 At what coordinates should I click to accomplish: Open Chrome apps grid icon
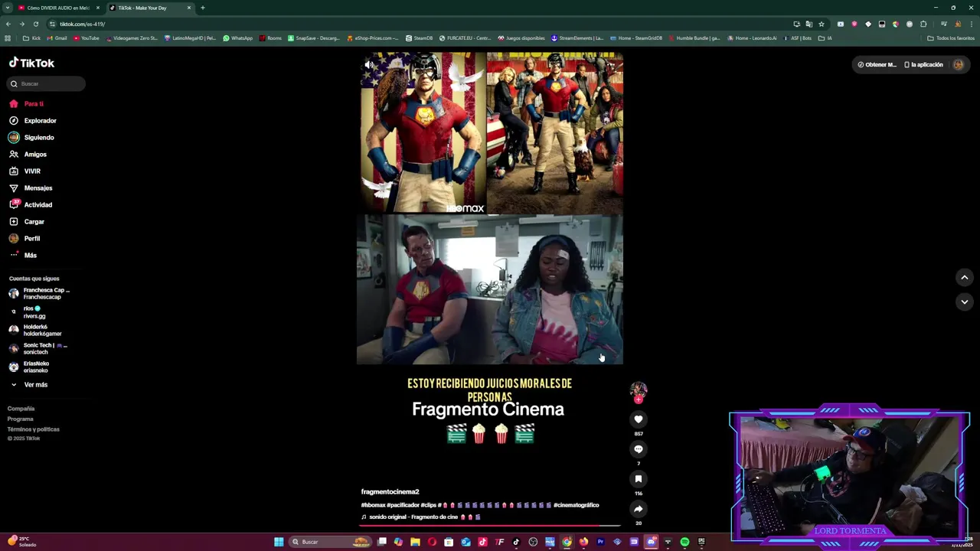[8, 37]
